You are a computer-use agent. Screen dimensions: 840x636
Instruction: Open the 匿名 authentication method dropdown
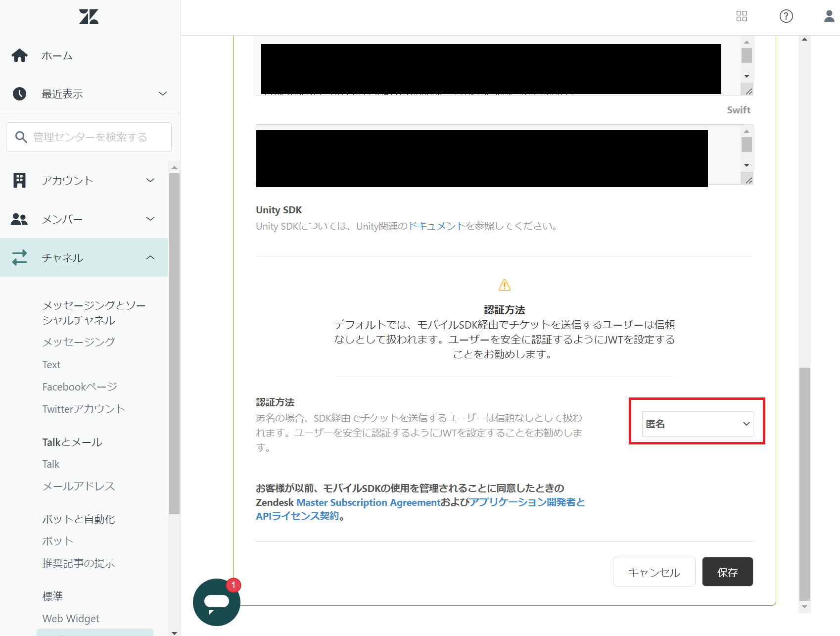(697, 424)
